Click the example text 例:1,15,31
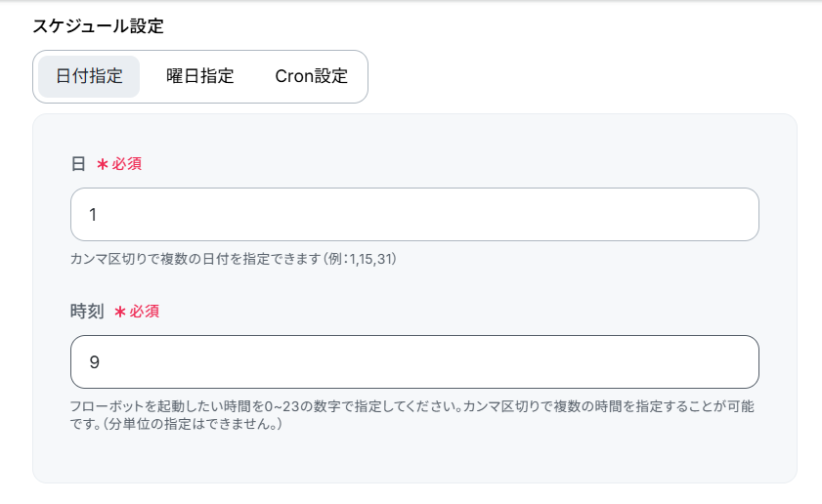Image resolution: width=822 pixels, height=504 pixels. click(361, 259)
